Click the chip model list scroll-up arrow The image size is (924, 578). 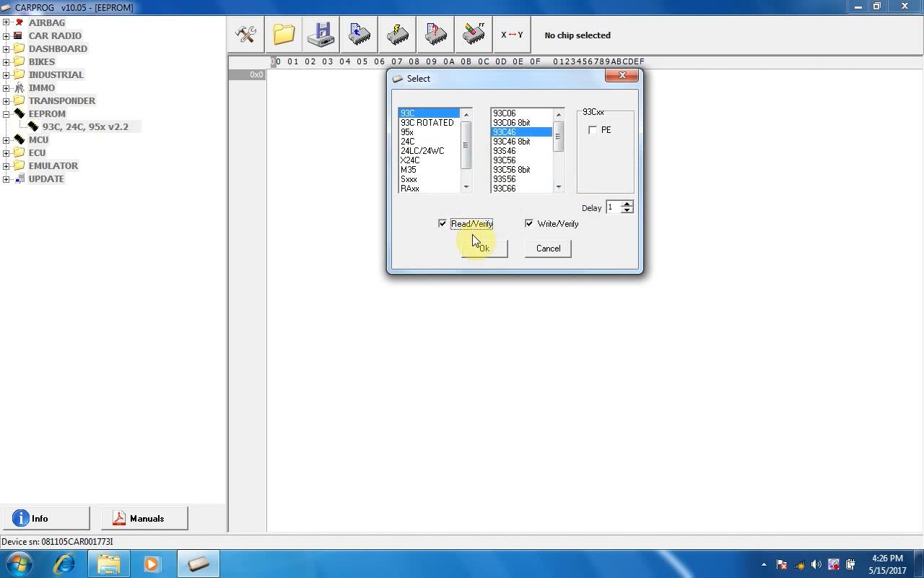559,114
